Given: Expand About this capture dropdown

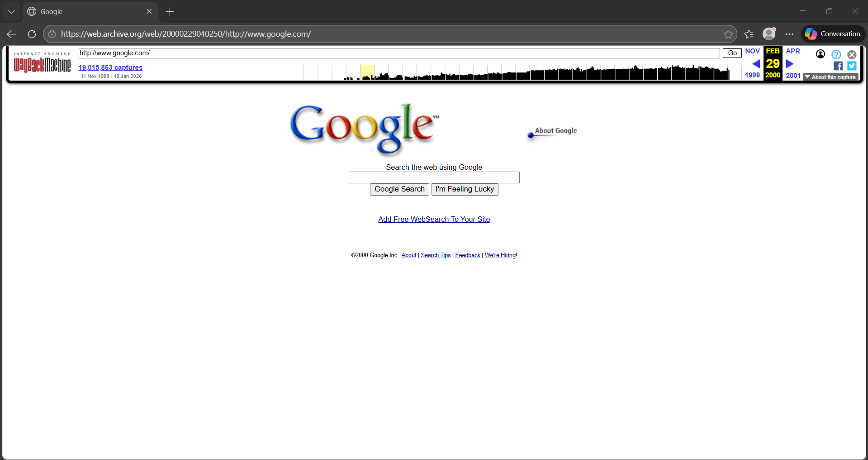Looking at the screenshot, I should [x=830, y=77].
